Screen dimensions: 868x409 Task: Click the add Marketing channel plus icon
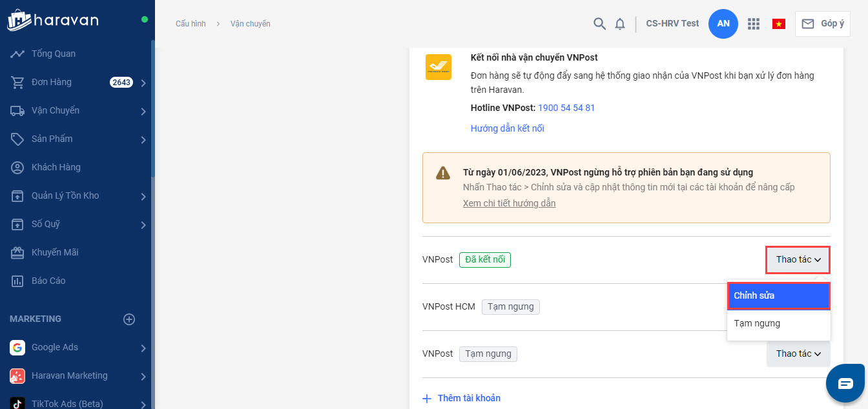pyautogui.click(x=129, y=319)
